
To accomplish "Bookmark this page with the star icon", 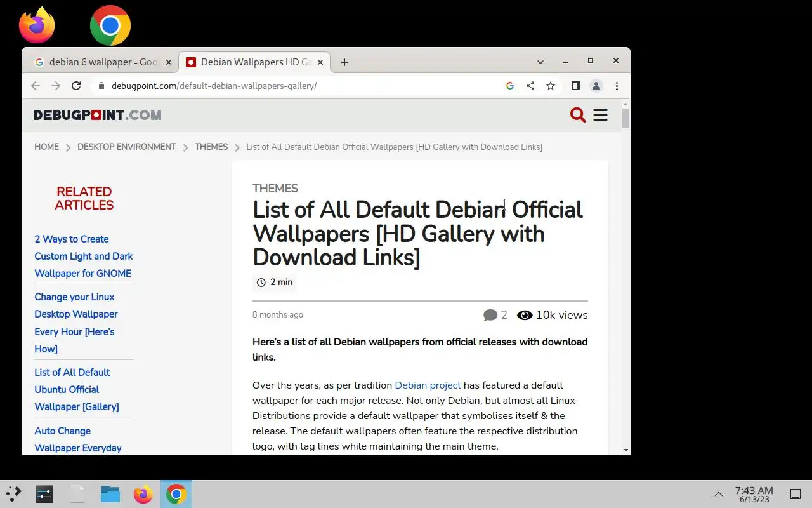I will 551,86.
